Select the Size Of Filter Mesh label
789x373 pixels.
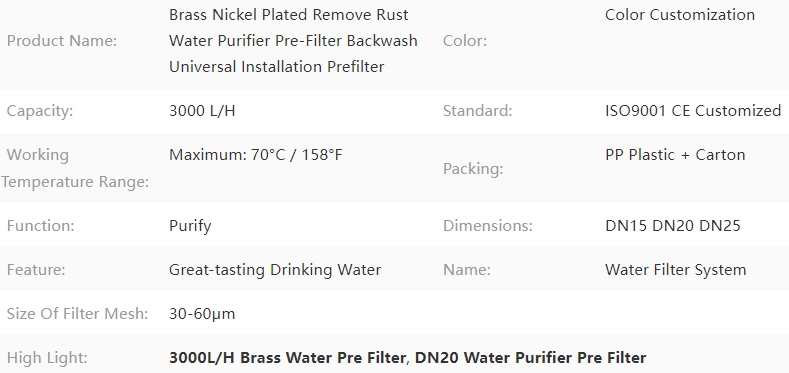point(77,314)
